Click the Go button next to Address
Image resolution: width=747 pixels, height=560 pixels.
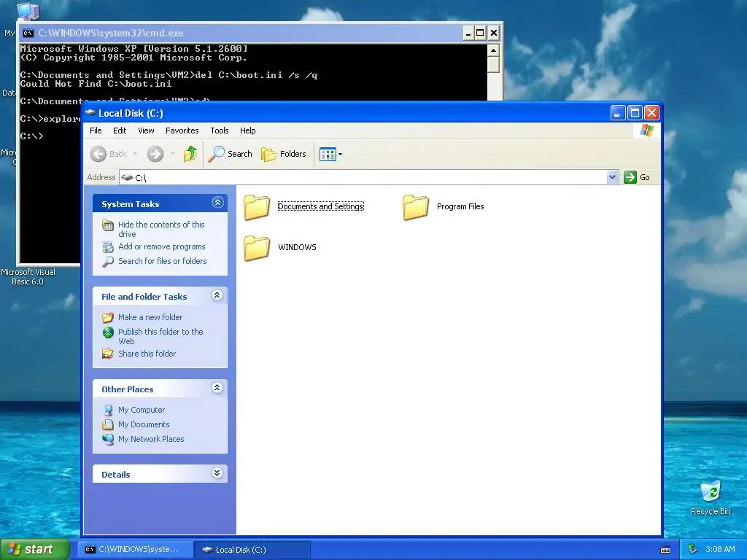637,177
